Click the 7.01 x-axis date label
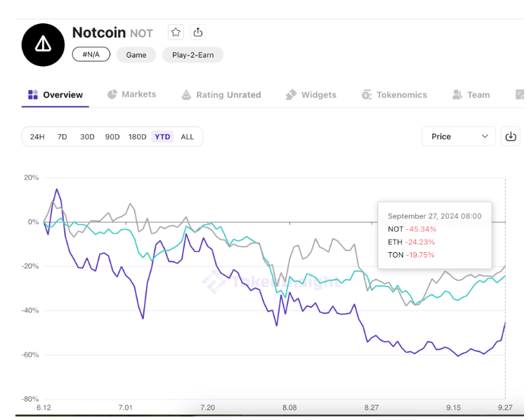 pyautogui.click(x=126, y=407)
